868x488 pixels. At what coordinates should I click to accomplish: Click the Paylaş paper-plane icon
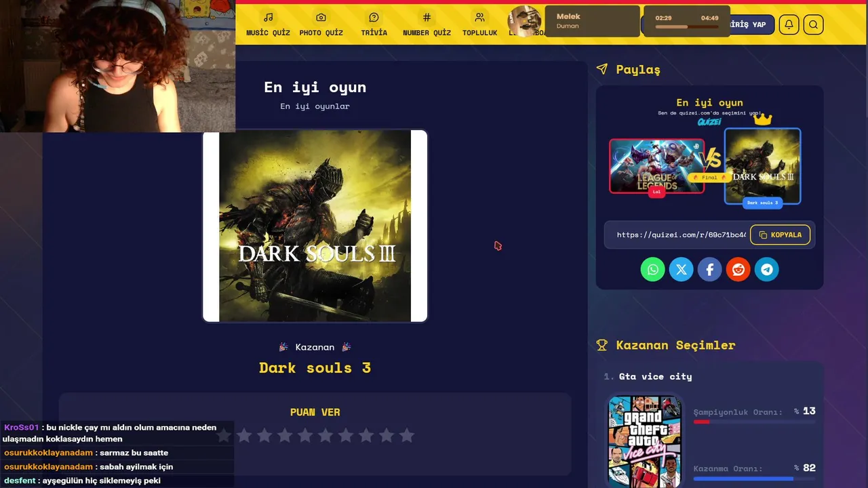pyautogui.click(x=601, y=69)
